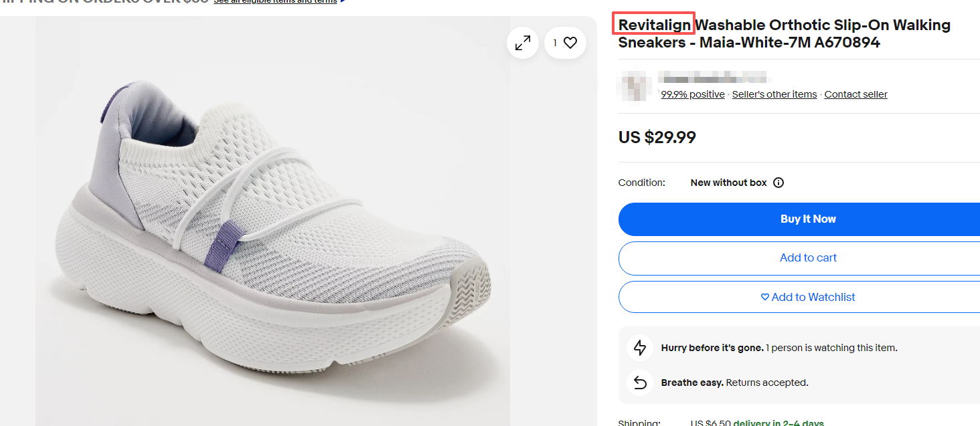Click the blurred seller name link
980x426 pixels.
(712, 77)
